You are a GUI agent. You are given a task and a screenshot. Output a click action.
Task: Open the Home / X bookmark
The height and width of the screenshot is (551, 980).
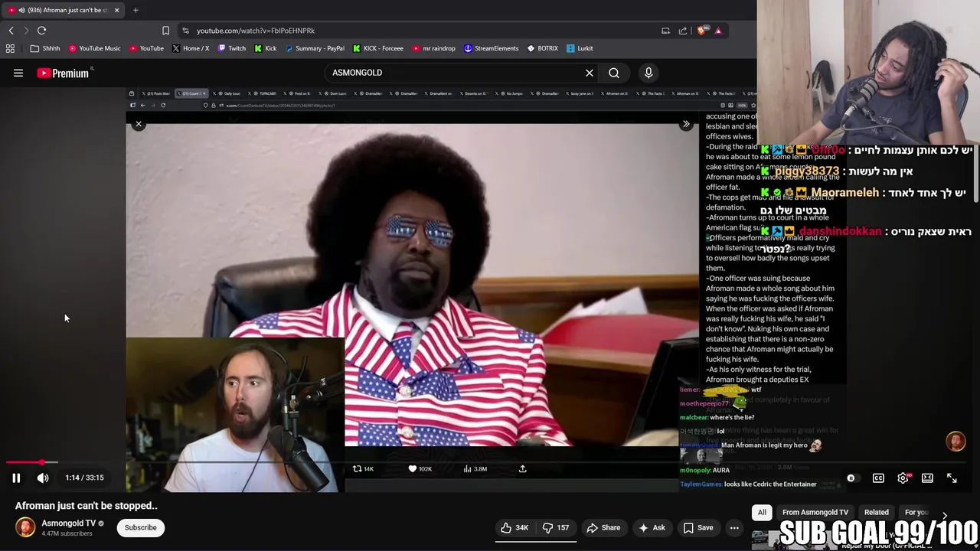coord(191,48)
